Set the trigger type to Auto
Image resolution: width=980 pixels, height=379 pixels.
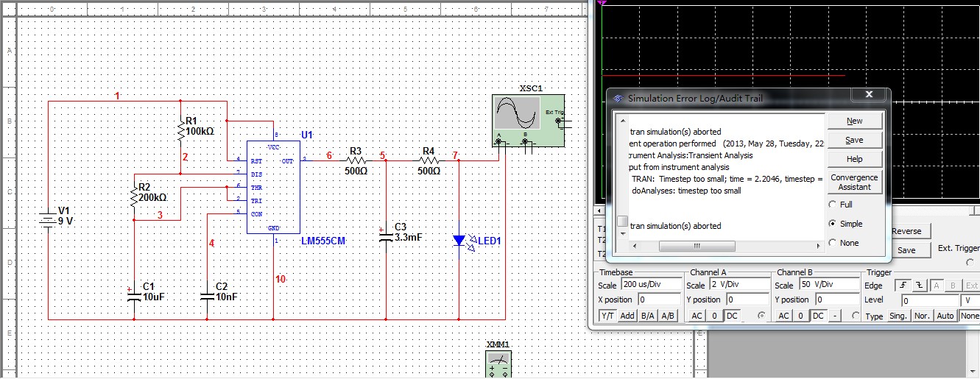tap(945, 316)
